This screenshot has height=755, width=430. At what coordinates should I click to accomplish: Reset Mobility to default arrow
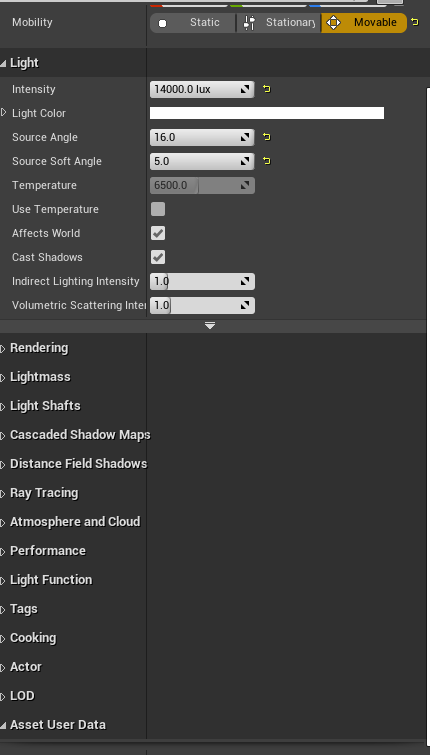415,22
